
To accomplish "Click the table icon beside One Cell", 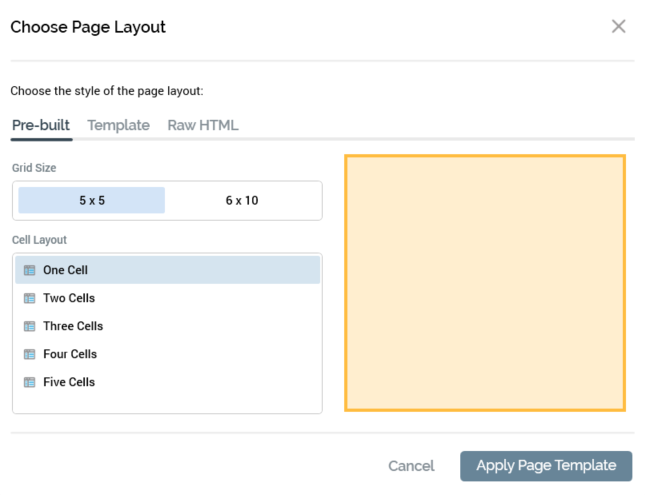I will pyautogui.click(x=29, y=270).
